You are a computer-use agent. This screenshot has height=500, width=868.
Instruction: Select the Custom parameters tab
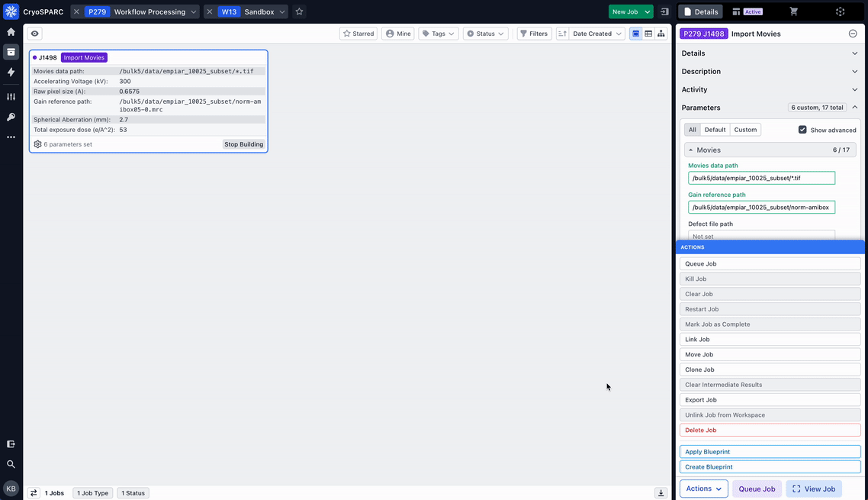click(745, 130)
